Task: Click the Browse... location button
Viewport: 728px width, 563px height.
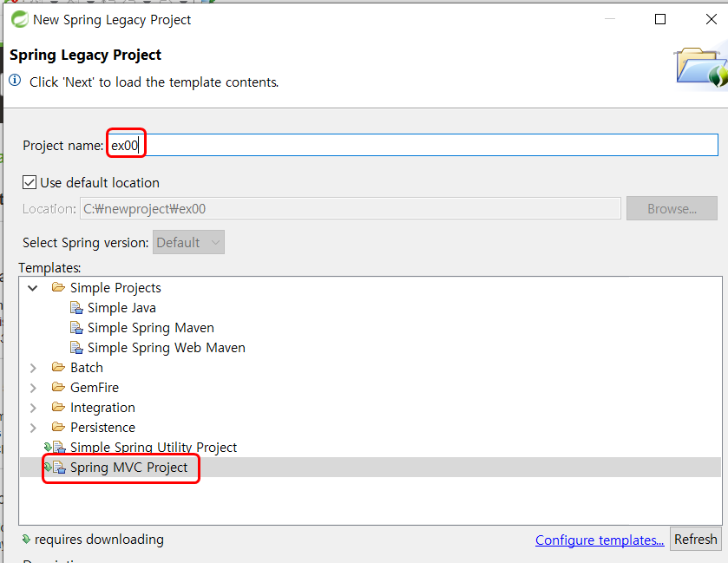Action: coord(672,208)
